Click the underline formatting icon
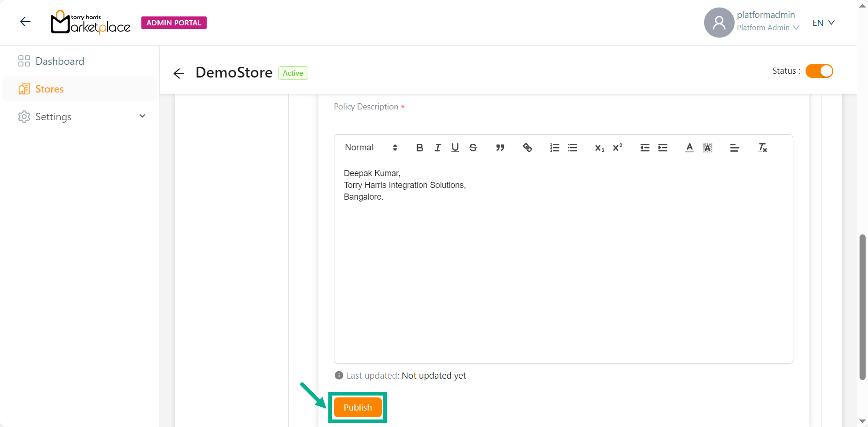This screenshot has height=427, width=868. coord(455,148)
